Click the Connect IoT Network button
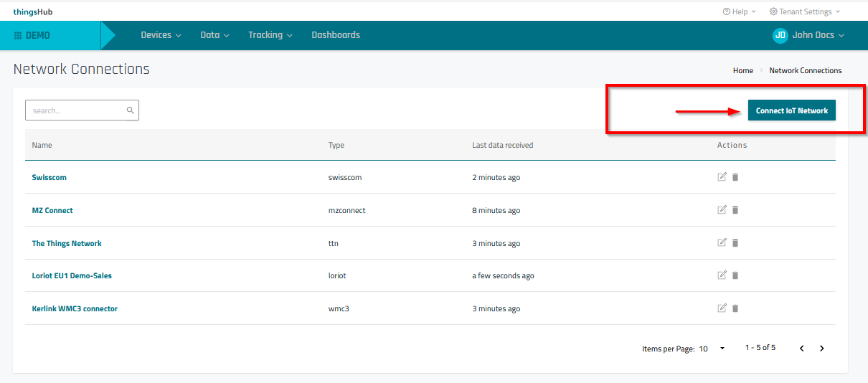 pyautogui.click(x=791, y=110)
